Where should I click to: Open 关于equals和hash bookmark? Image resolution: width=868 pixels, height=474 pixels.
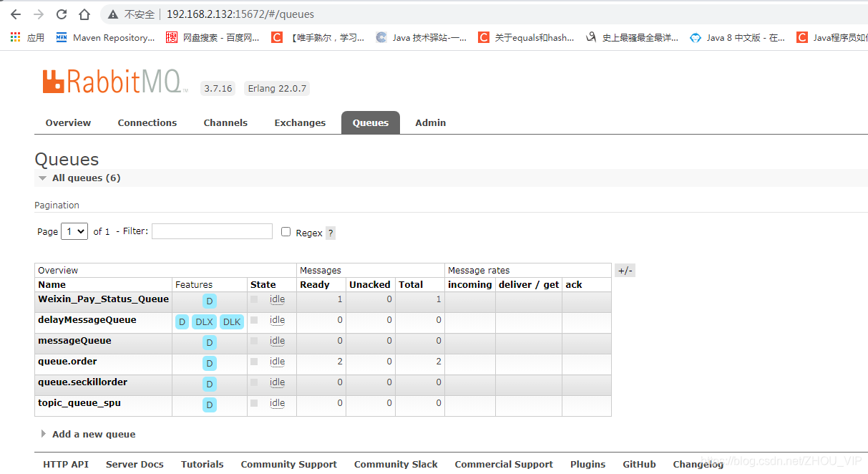pyautogui.click(x=526, y=37)
